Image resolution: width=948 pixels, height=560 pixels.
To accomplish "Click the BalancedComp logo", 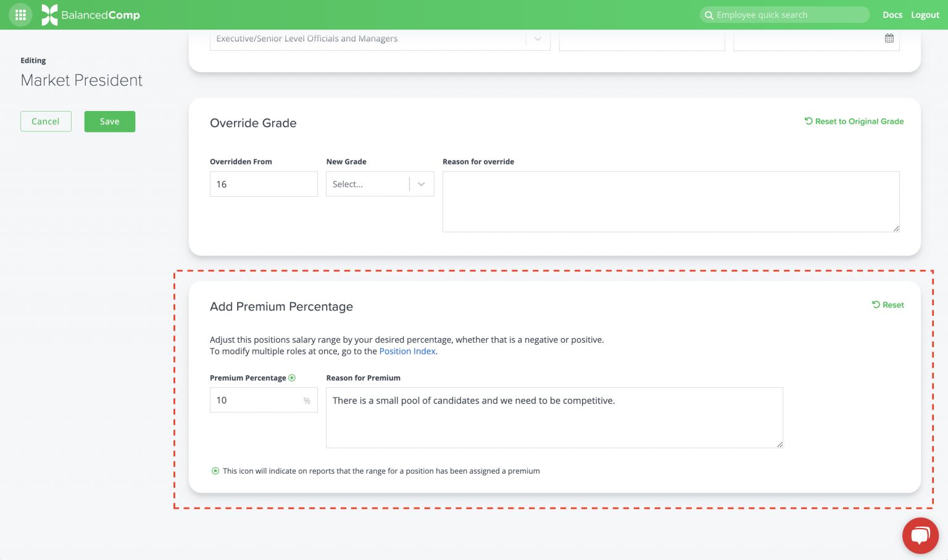I will [x=91, y=15].
